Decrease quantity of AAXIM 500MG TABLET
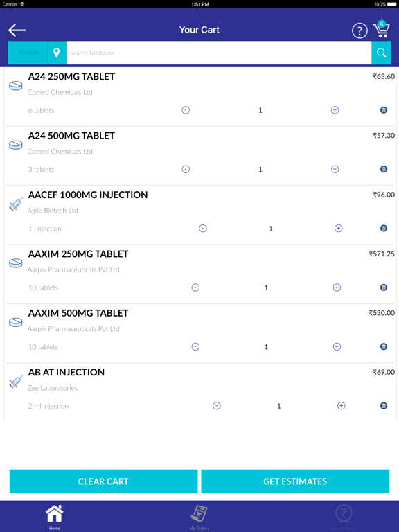The width and height of the screenshot is (399, 532). [195, 347]
